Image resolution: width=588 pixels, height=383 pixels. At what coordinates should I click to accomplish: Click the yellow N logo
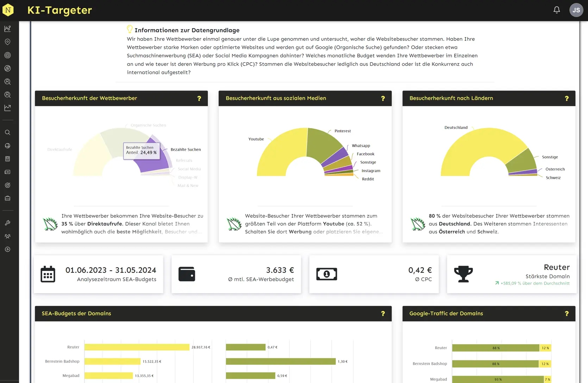tap(8, 10)
